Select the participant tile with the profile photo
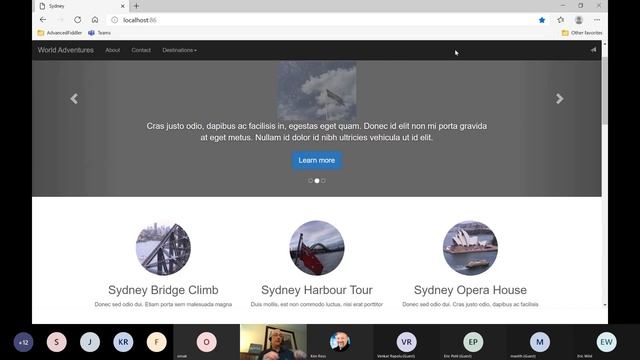This screenshot has width=640, height=360. pyautogui.click(x=340, y=342)
